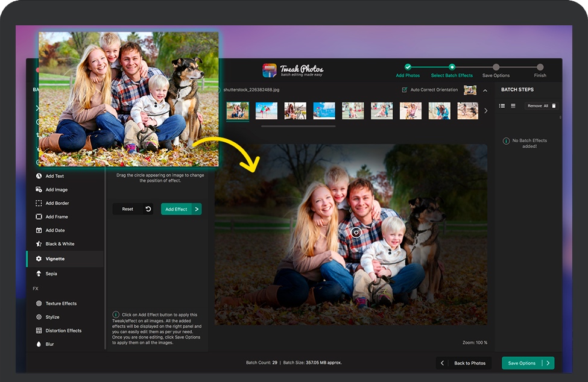The image size is (588, 382).
Task: Select the Add Text tool icon
Action: (39, 176)
